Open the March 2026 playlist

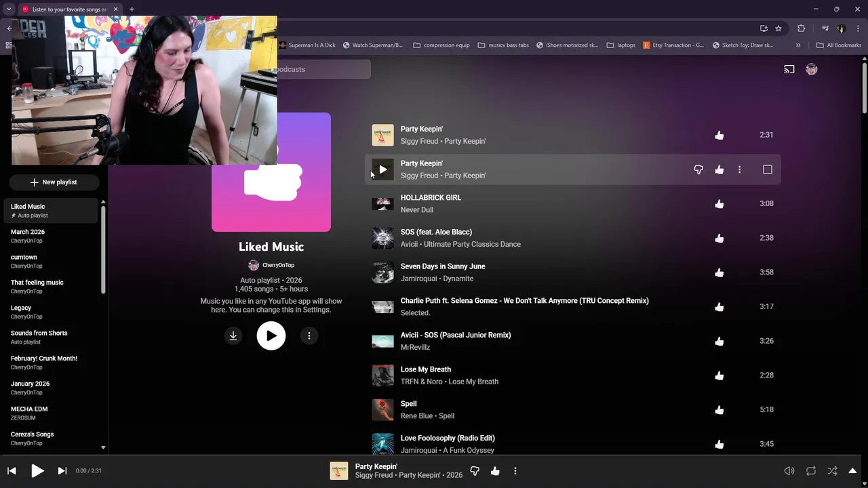(51, 236)
